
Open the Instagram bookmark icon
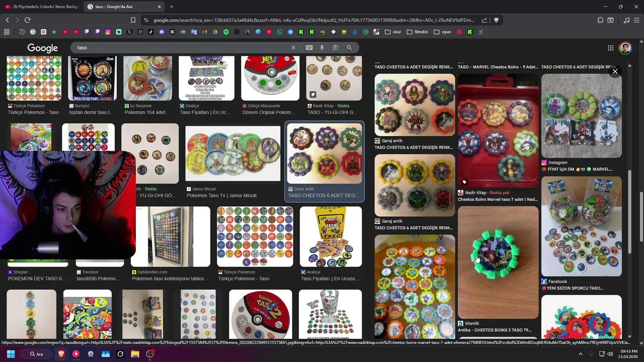click(x=108, y=32)
